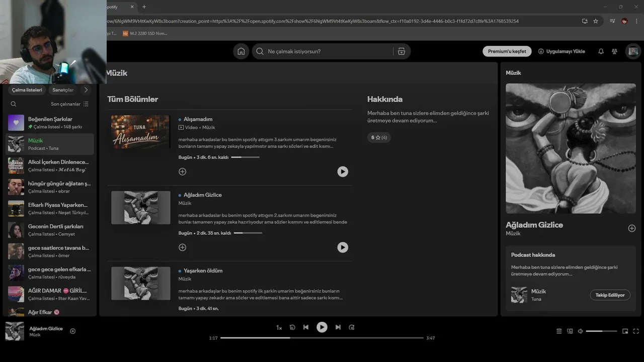Viewport: 644px width, 362px height.
Task: Change playback speed 1x
Action: pos(279,327)
